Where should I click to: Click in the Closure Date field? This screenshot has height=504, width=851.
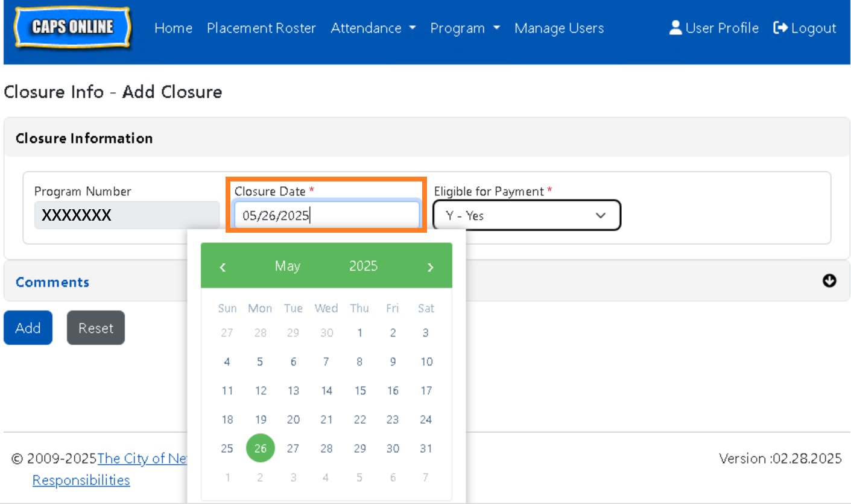(x=326, y=215)
